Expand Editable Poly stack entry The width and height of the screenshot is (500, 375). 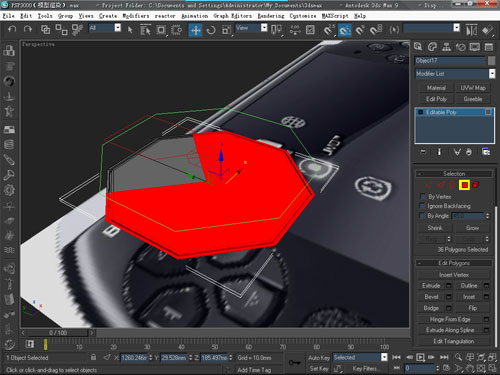420,112
